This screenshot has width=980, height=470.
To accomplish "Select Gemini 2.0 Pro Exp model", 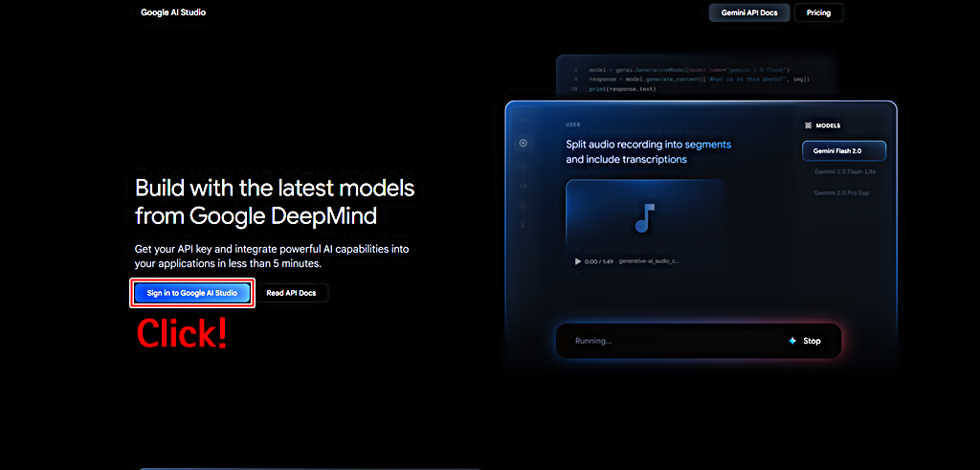I will pyautogui.click(x=841, y=193).
